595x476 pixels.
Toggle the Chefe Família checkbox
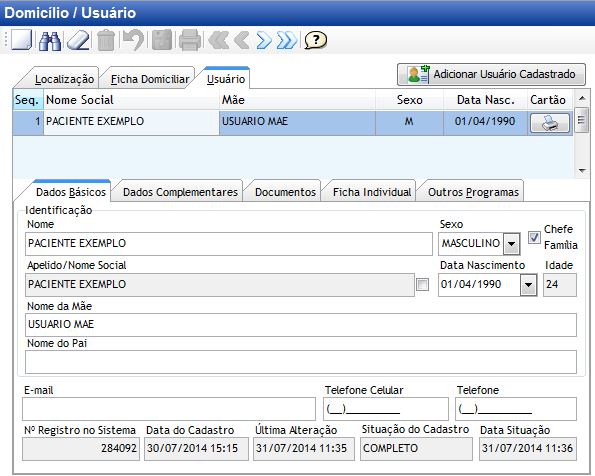point(534,237)
